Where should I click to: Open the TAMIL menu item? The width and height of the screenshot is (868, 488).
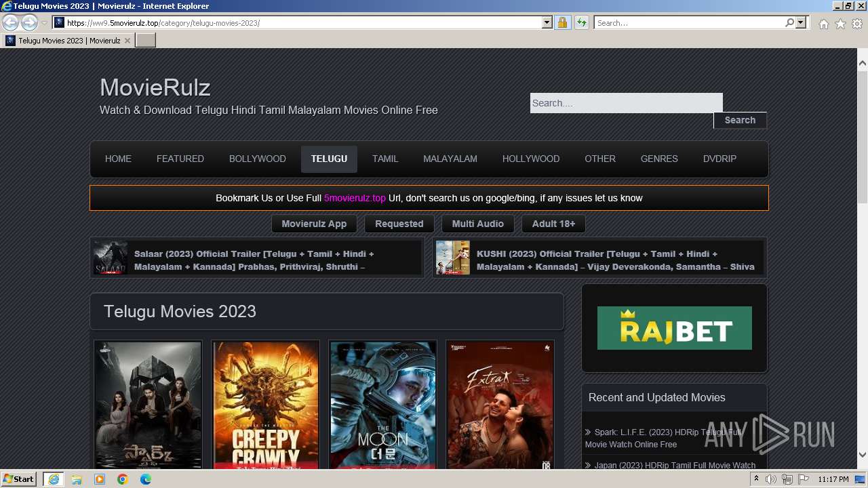pos(385,159)
